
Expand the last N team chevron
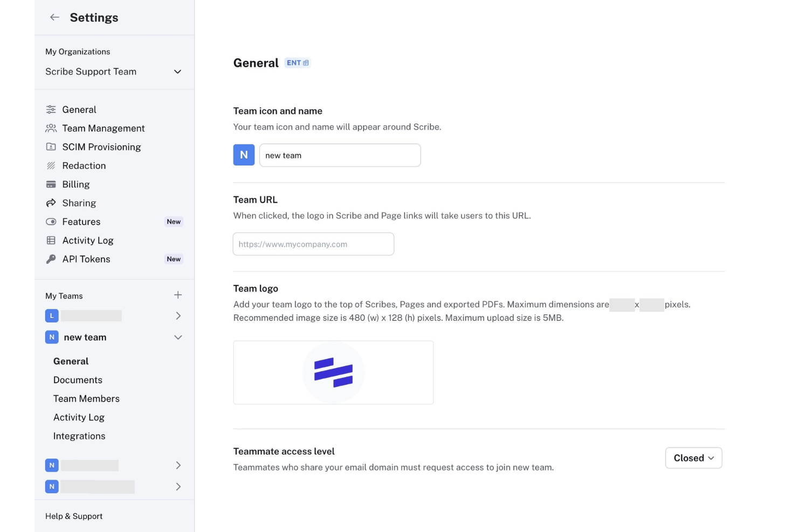click(178, 487)
